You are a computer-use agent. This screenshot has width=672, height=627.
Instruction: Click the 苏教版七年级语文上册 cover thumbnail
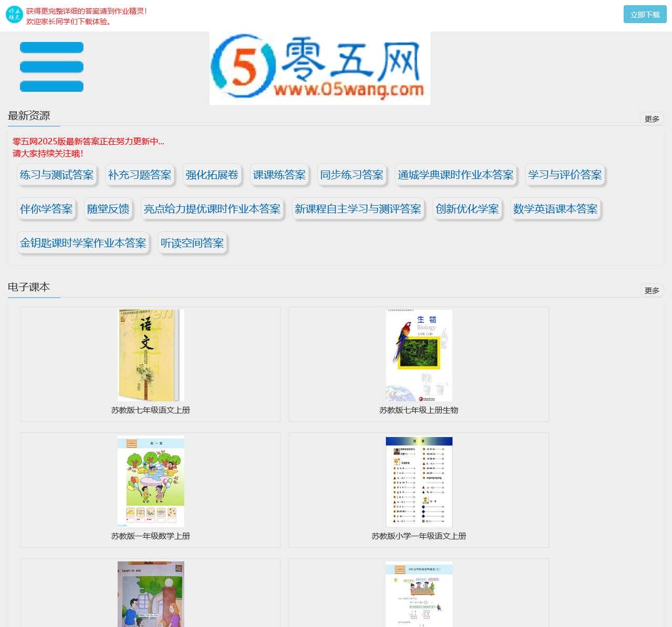151,355
